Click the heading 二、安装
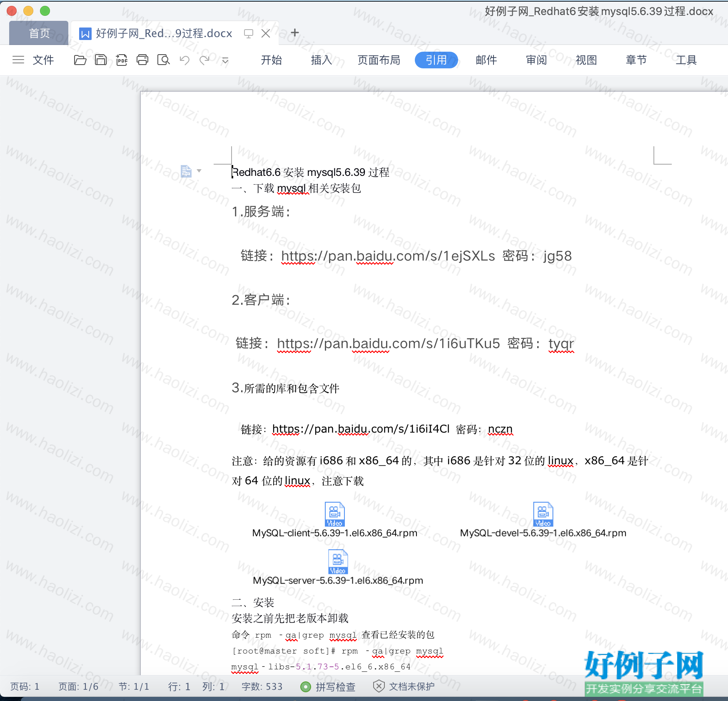728x701 pixels. pos(253,602)
